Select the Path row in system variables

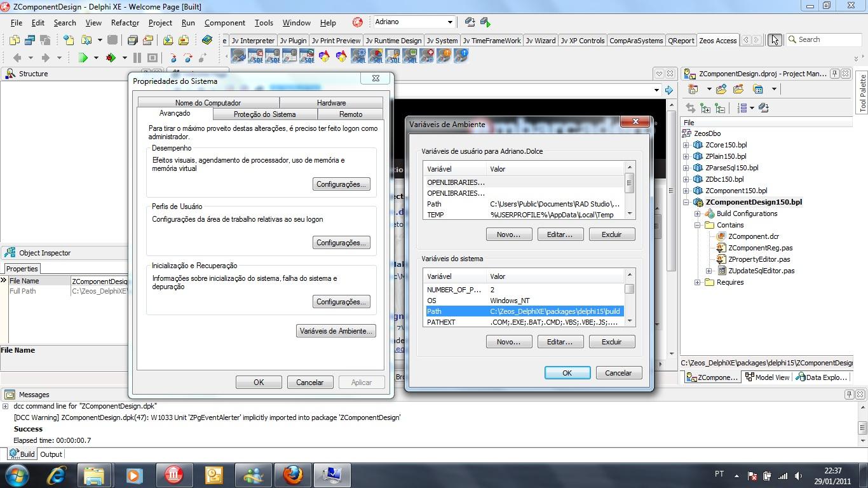pyautogui.click(x=524, y=311)
